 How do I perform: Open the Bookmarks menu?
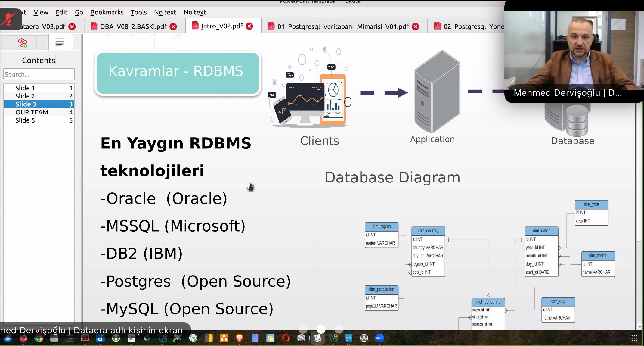pos(107,12)
